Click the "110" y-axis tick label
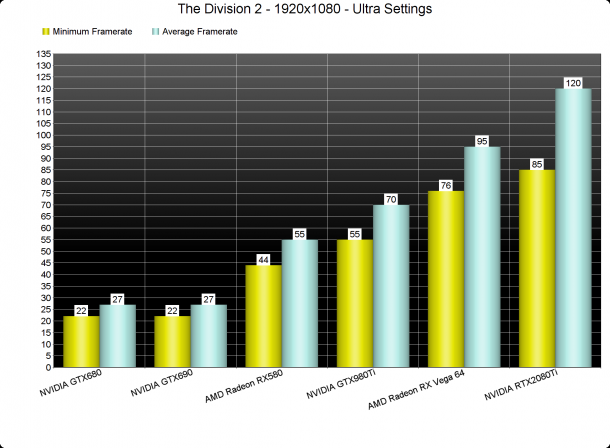The height and width of the screenshot is (448, 610). pos(44,112)
